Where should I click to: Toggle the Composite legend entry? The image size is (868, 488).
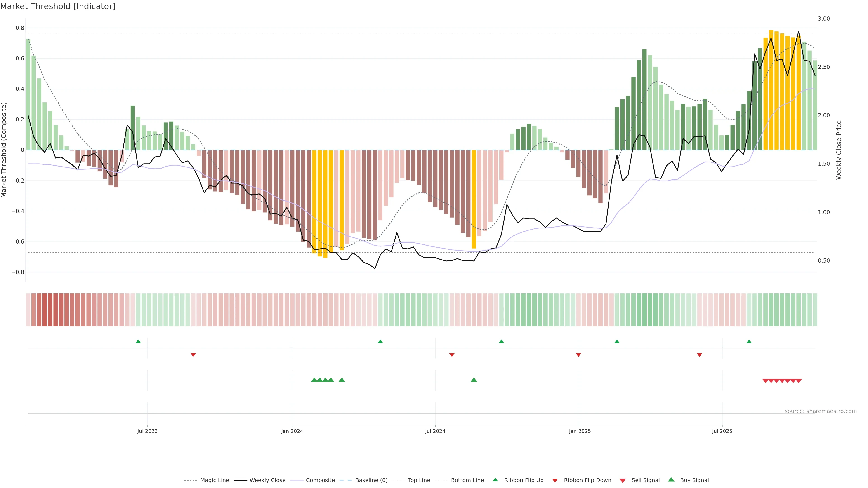click(x=320, y=480)
